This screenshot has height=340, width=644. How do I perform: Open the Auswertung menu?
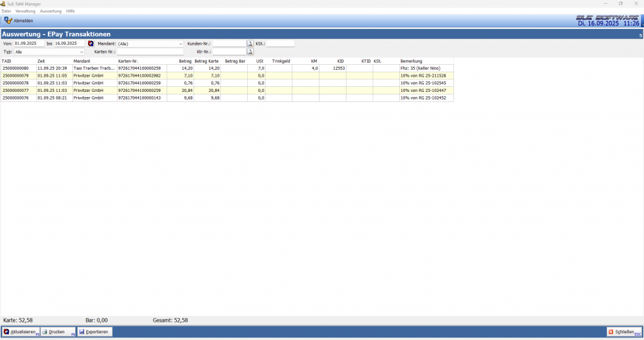tap(50, 11)
